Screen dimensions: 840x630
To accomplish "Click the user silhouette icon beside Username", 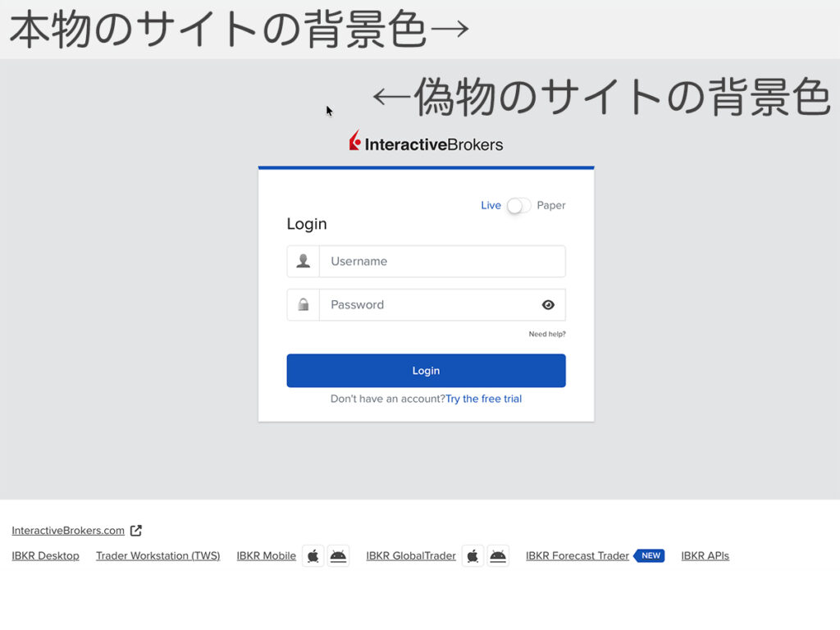I will coord(304,261).
